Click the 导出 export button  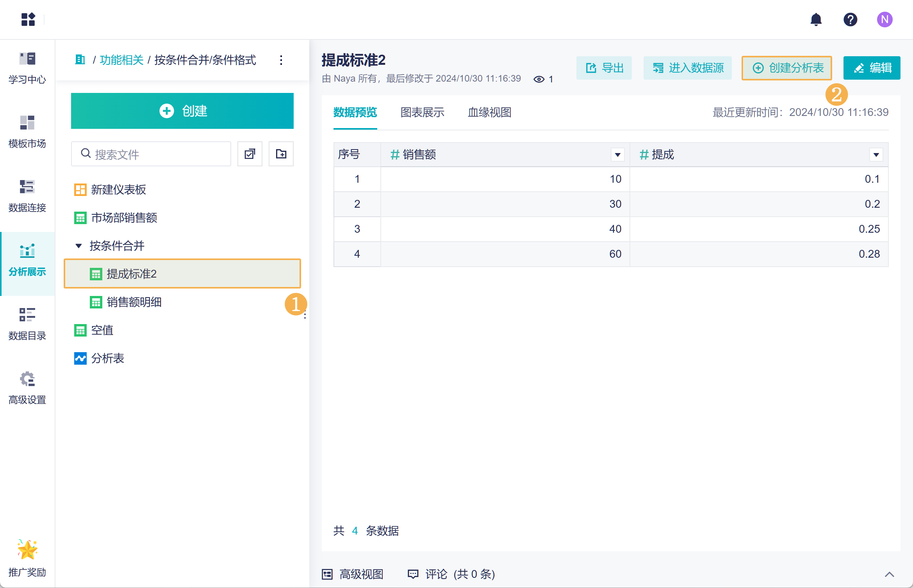(604, 68)
